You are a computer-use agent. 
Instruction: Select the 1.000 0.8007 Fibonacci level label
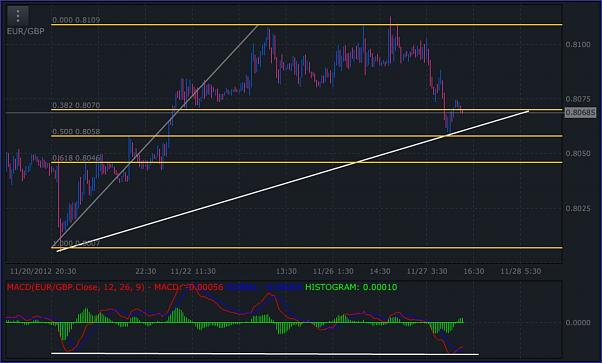pos(76,243)
